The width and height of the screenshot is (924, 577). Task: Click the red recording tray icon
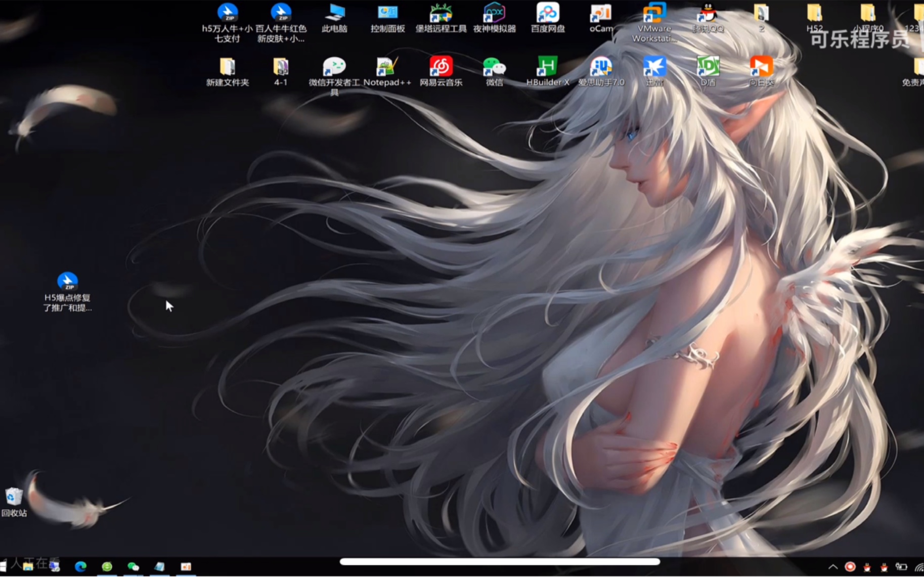point(850,567)
